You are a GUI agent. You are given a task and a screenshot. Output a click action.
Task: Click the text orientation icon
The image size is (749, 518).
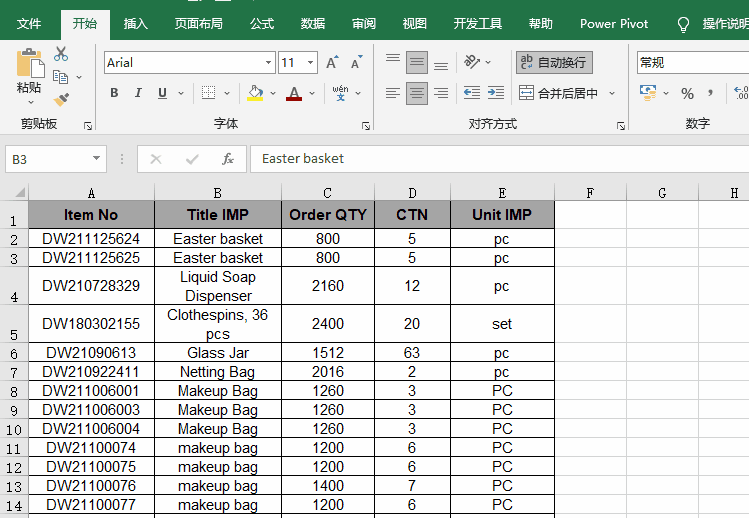(472, 62)
